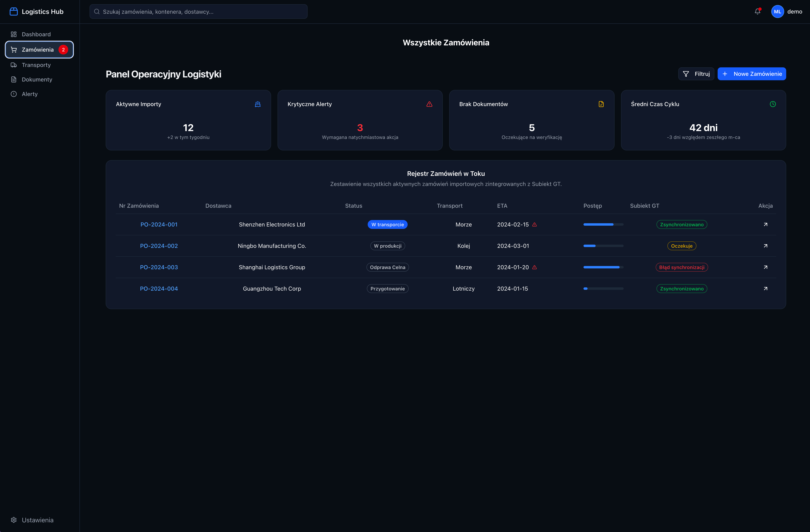Click the Nr Zamówienia column header
Image resolution: width=810 pixels, height=532 pixels.
[139, 205]
